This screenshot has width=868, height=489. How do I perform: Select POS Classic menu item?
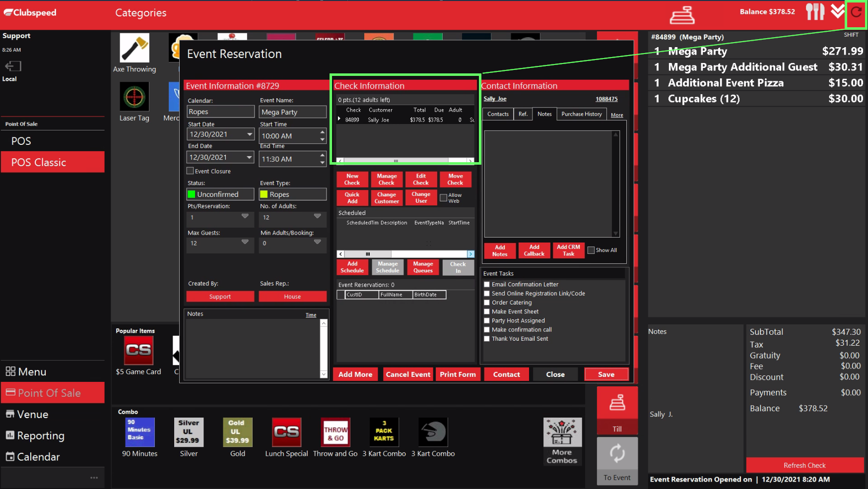click(53, 162)
